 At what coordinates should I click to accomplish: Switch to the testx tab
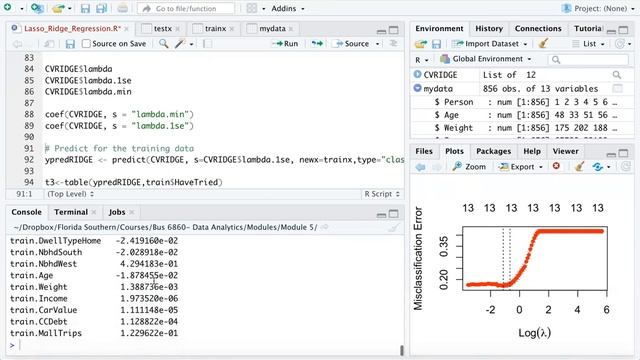coord(162,29)
